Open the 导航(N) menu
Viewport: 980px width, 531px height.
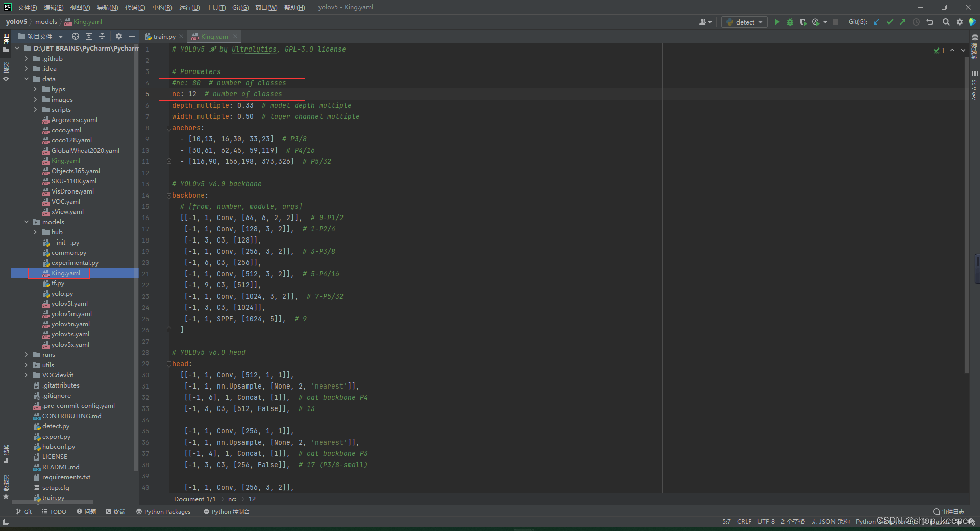click(107, 7)
